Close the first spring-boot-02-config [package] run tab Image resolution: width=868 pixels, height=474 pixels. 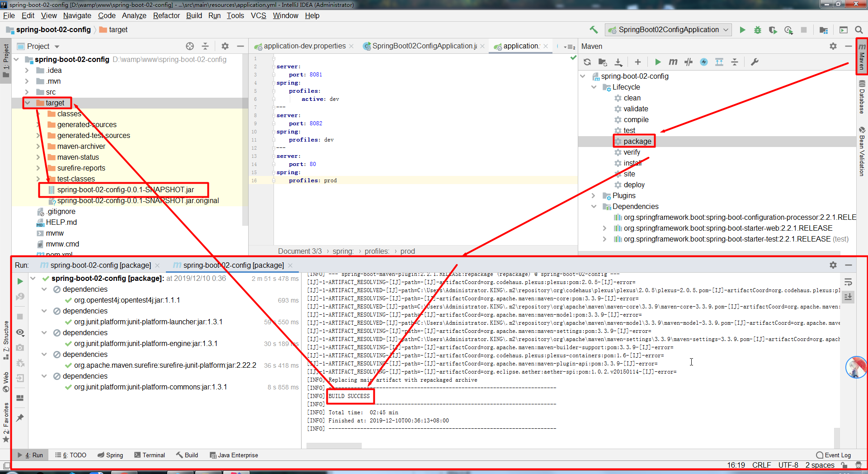[x=157, y=265]
